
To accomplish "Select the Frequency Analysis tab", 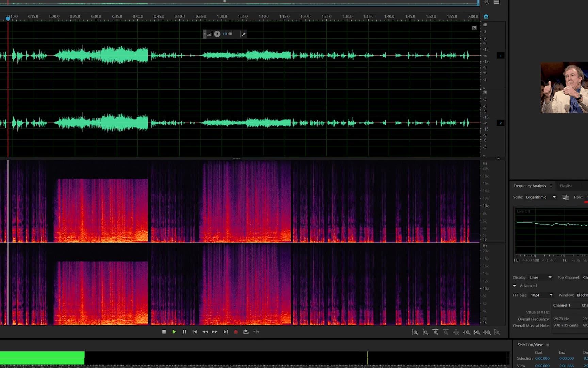I will tap(529, 186).
